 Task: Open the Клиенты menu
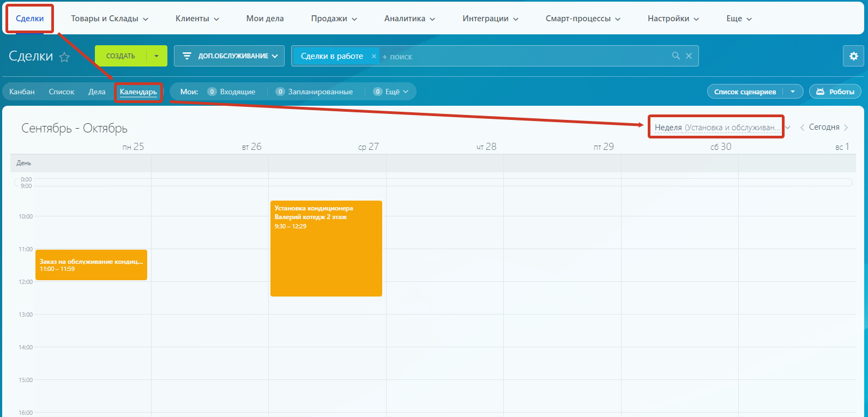pos(197,19)
